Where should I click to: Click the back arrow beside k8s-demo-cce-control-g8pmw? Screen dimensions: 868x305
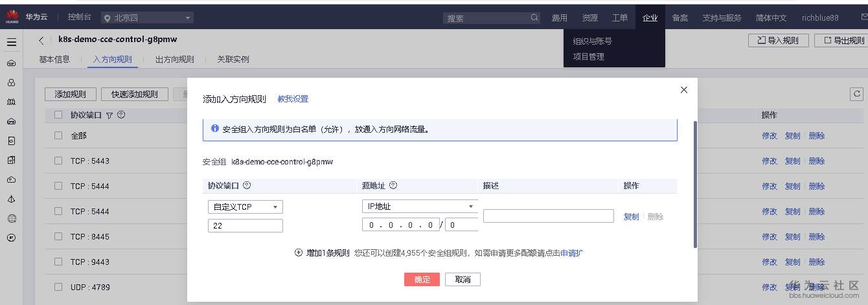click(x=41, y=40)
